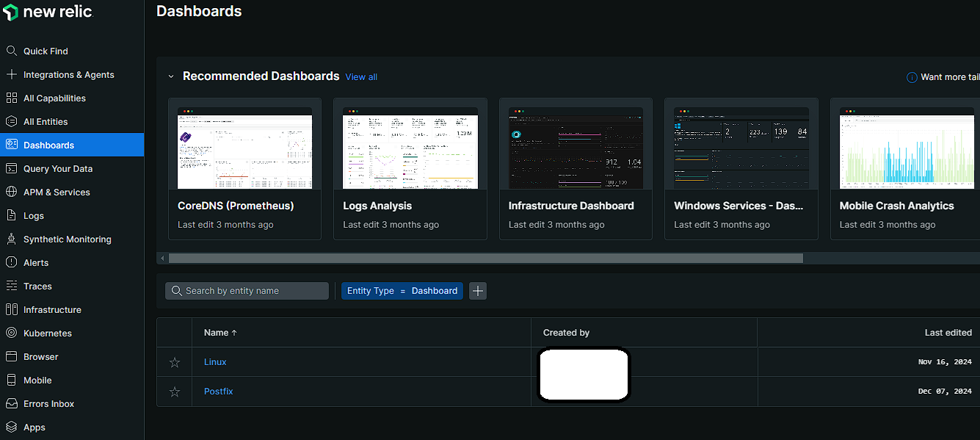Click the Mobile phone icon
Screen dimensions: 980x440
11,380
